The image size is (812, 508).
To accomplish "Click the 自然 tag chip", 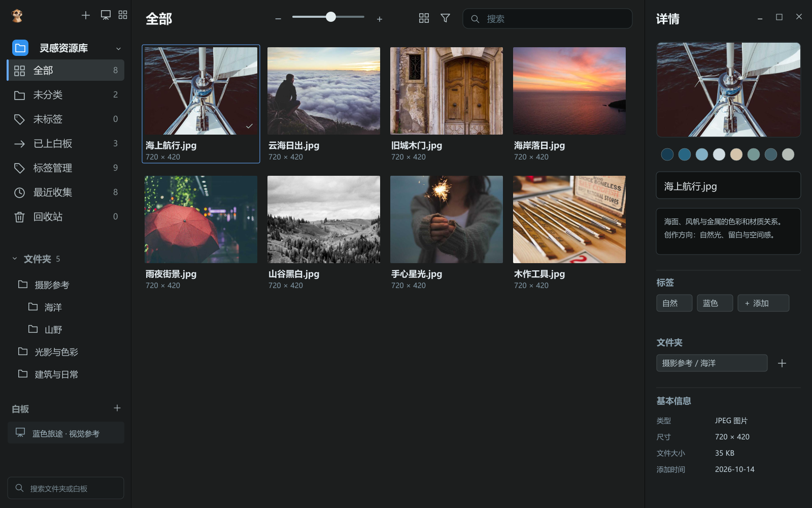I will (674, 303).
